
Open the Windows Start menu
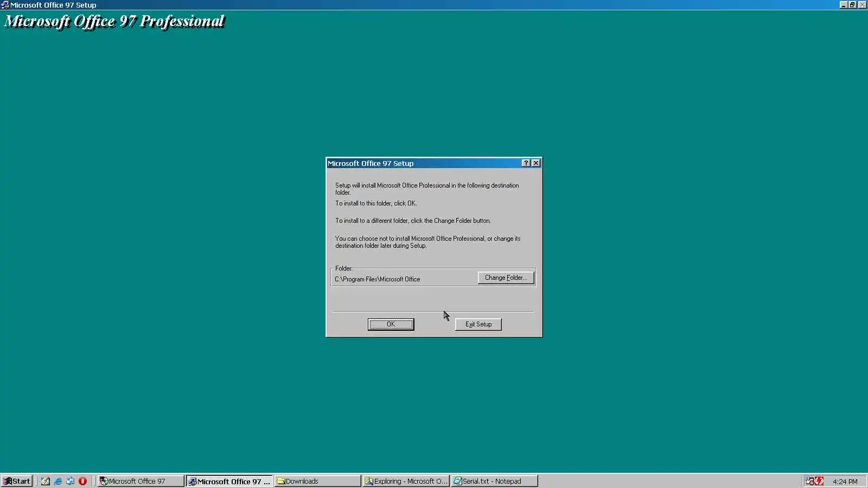coord(16,481)
